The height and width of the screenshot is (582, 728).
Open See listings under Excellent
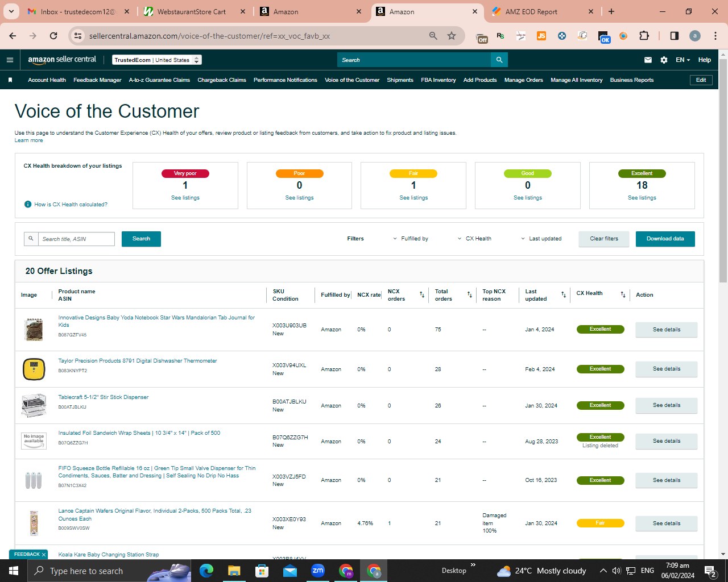[642, 198]
